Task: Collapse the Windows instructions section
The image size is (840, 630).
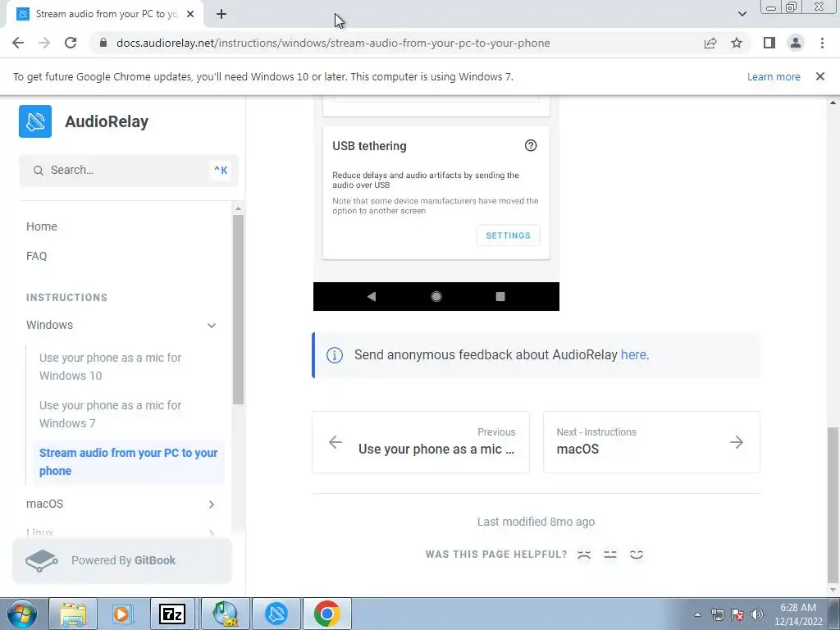Action: [x=212, y=325]
